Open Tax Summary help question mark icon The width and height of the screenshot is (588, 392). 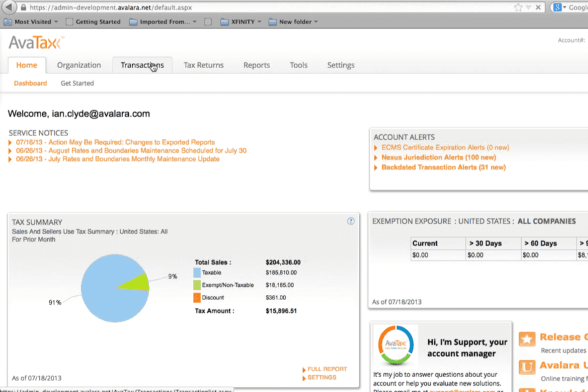pyautogui.click(x=351, y=221)
